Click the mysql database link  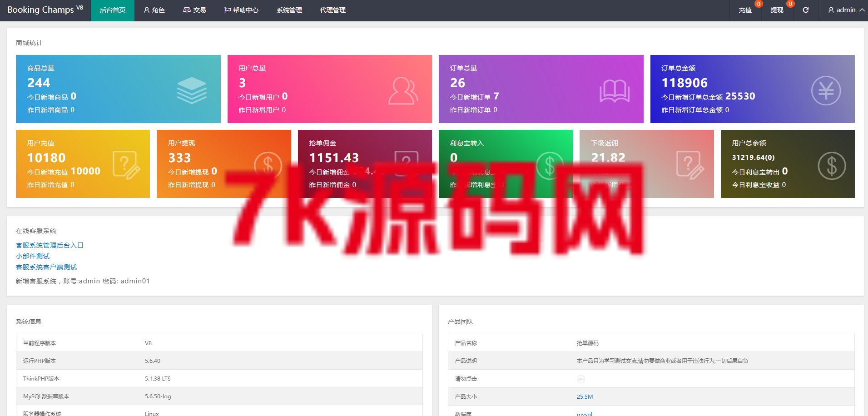click(584, 414)
